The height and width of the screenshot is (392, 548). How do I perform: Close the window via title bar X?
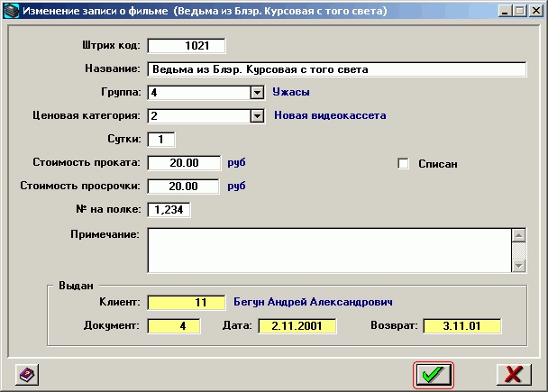[535, 11]
